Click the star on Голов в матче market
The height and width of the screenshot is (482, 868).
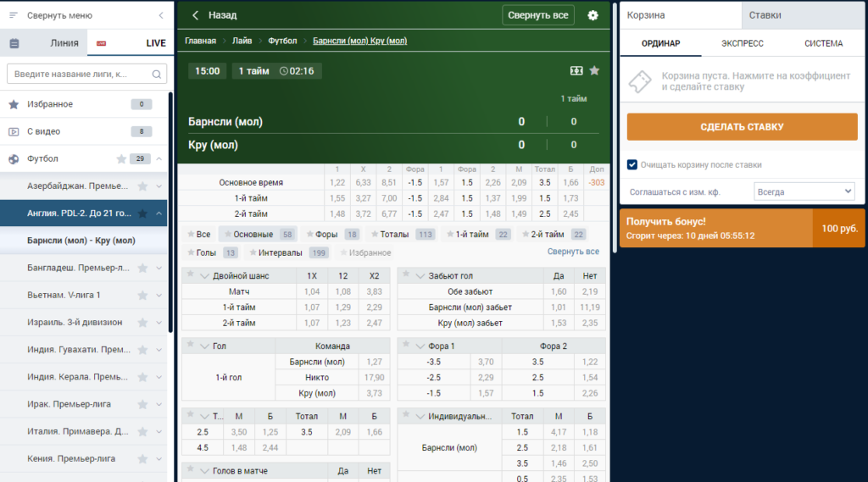point(191,469)
